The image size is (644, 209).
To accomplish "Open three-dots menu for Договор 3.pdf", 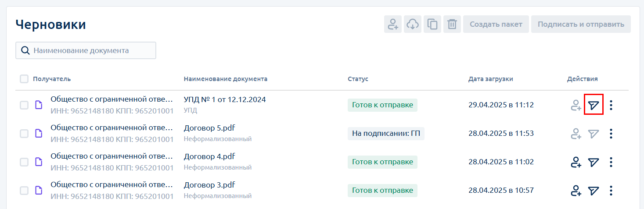I will click(611, 191).
